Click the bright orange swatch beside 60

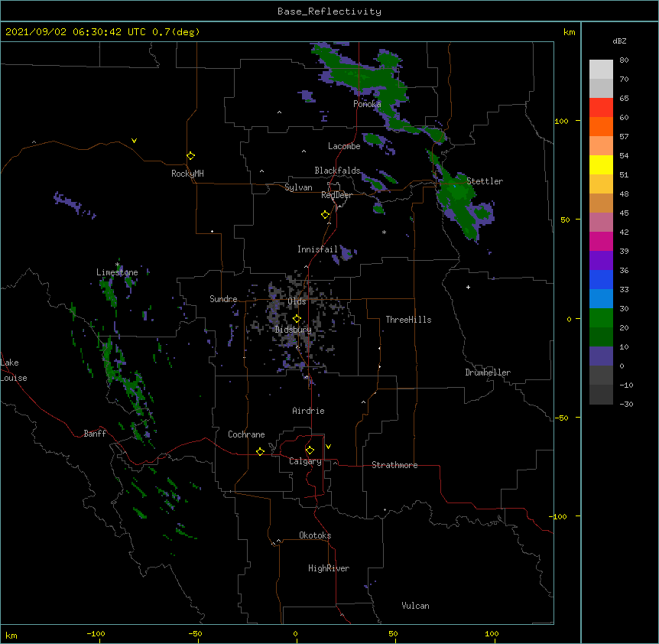[601, 126]
